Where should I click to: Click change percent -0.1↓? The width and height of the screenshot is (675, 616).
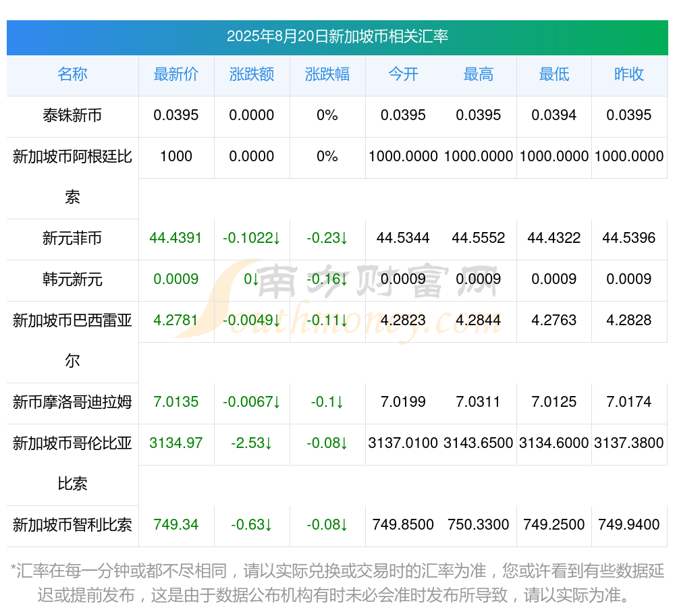click(327, 401)
